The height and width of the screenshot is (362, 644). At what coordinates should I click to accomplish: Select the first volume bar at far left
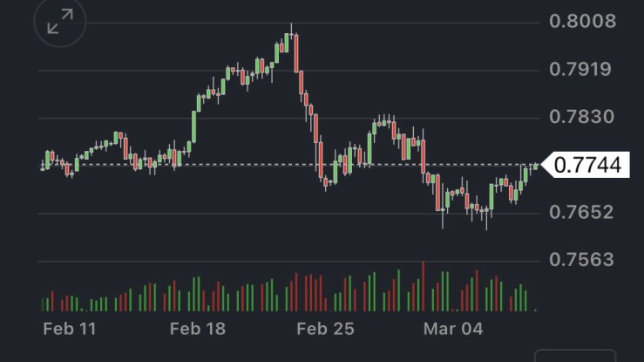tap(43, 304)
